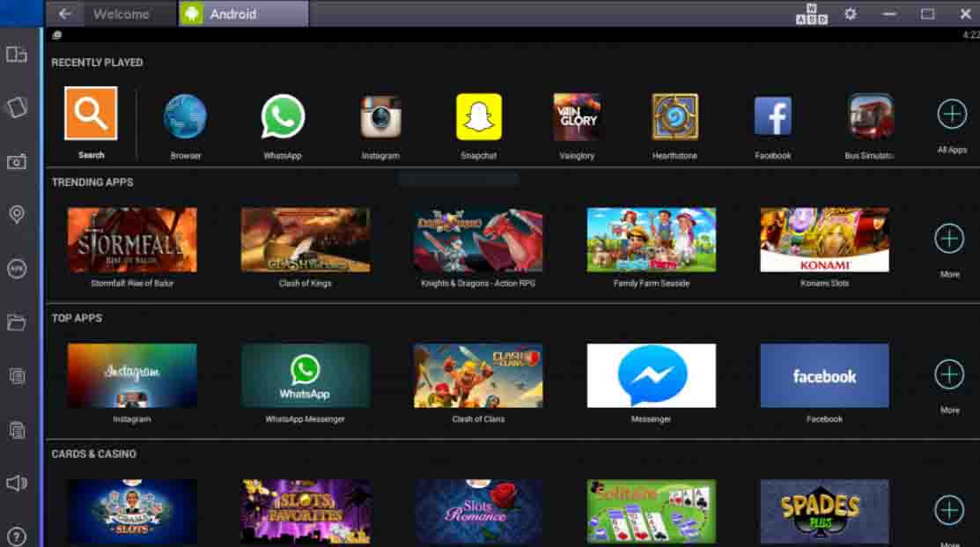
Task: Click the Top Apps heading
Action: [x=77, y=318]
